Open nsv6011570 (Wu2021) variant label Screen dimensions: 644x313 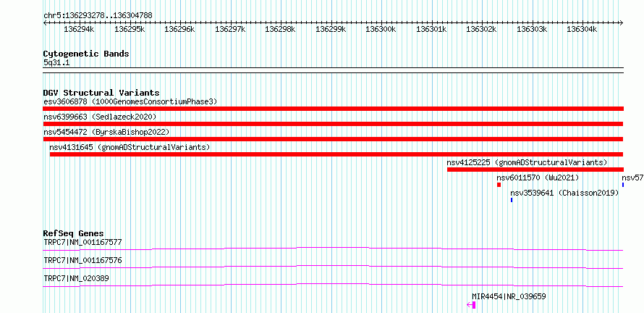[x=538, y=178]
